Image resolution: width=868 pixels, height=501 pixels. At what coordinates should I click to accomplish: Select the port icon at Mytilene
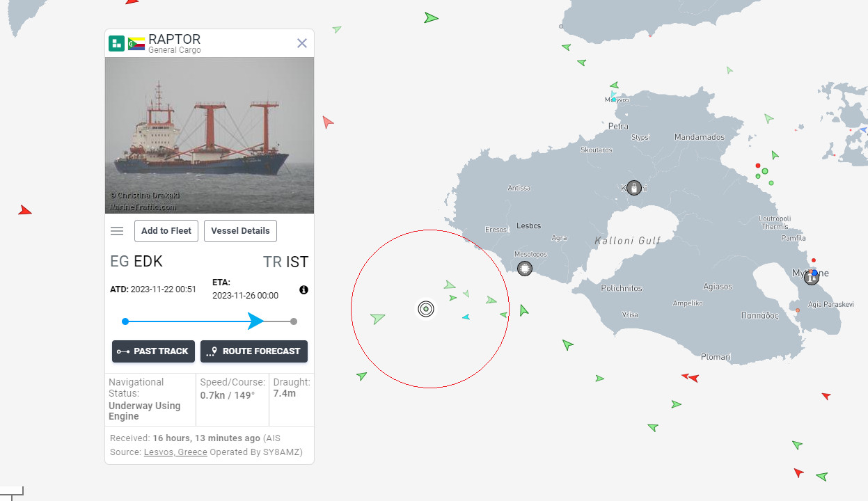811,278
